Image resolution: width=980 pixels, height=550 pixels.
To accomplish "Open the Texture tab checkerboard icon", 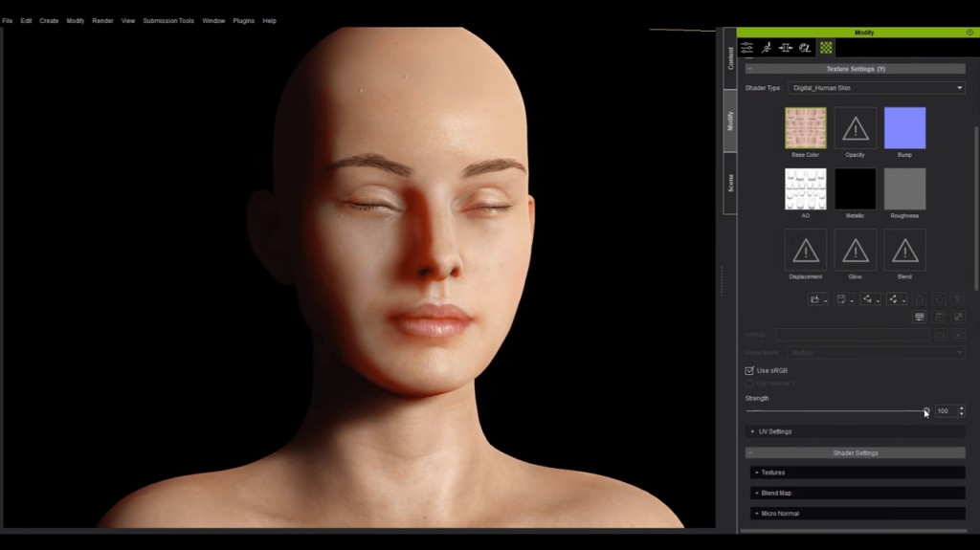I will (x=826, y=48).
